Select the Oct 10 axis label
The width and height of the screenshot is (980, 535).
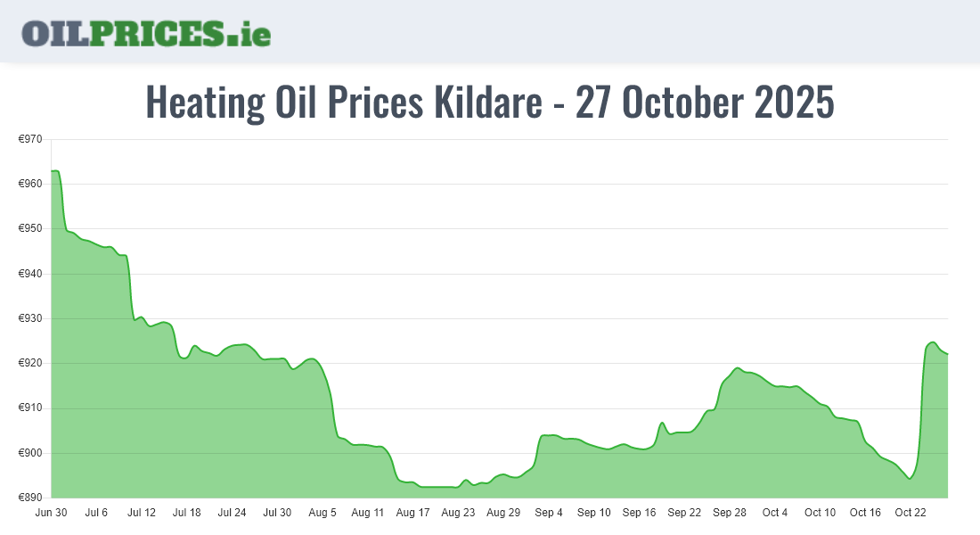coord(820,513)
